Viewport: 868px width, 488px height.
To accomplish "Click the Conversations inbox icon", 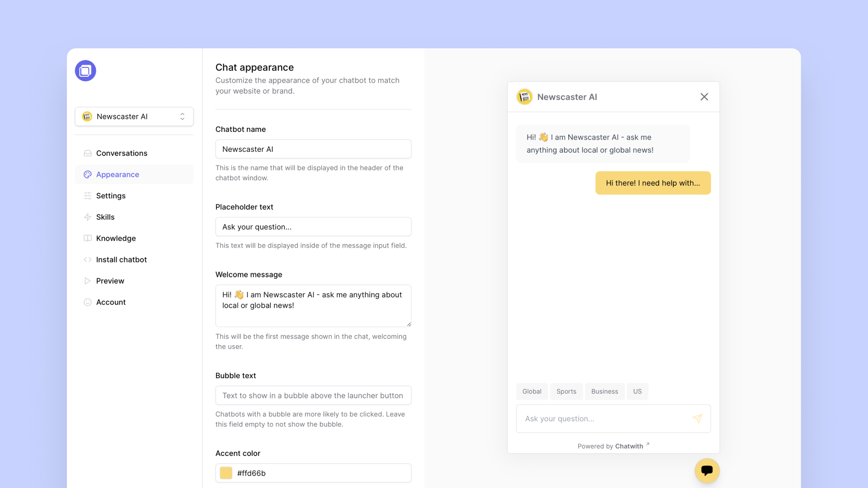I will (x=88, y=153).
